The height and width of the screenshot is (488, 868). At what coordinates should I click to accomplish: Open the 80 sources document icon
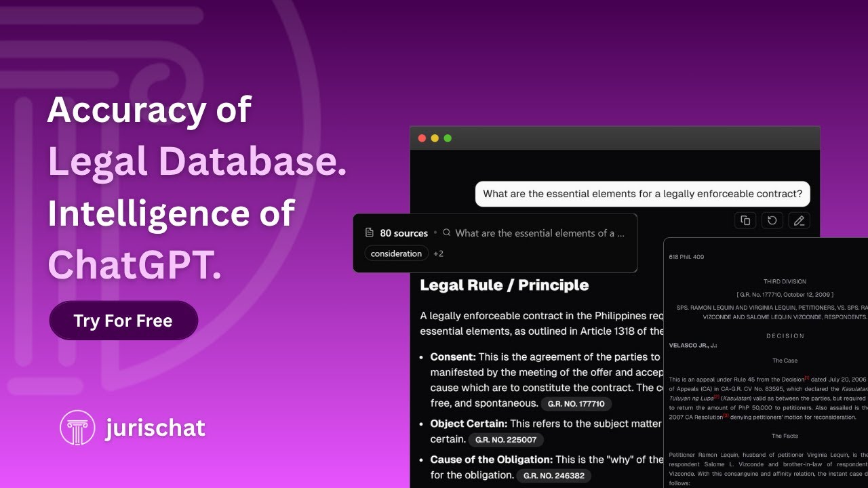(x=370, y=232)
